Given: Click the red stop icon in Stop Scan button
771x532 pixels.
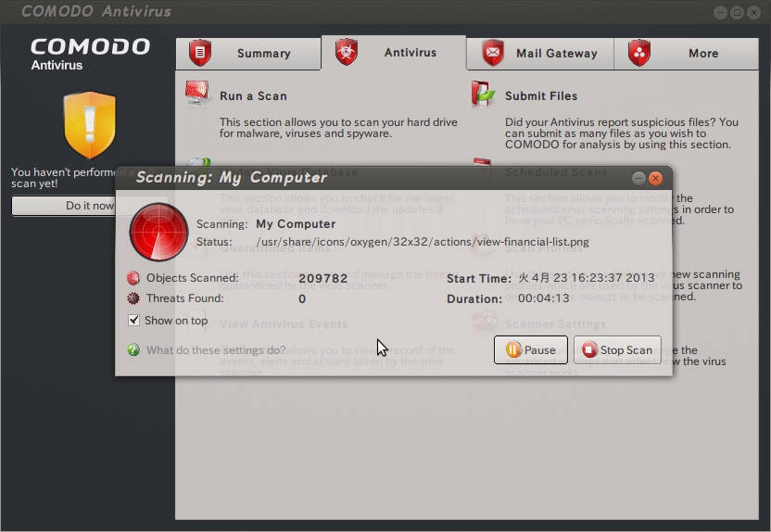Looking at the screenshot, I should tap(589, 349).
